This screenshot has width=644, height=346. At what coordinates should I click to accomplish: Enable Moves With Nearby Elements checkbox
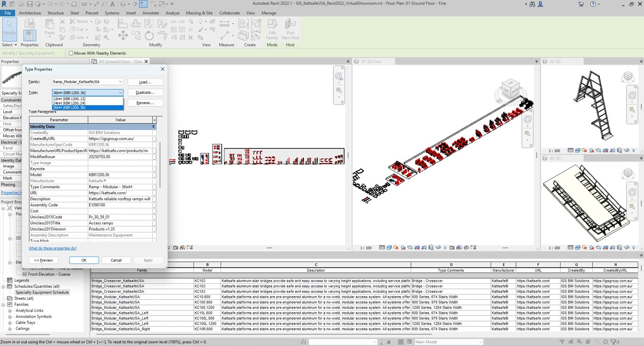pos(71,53)
